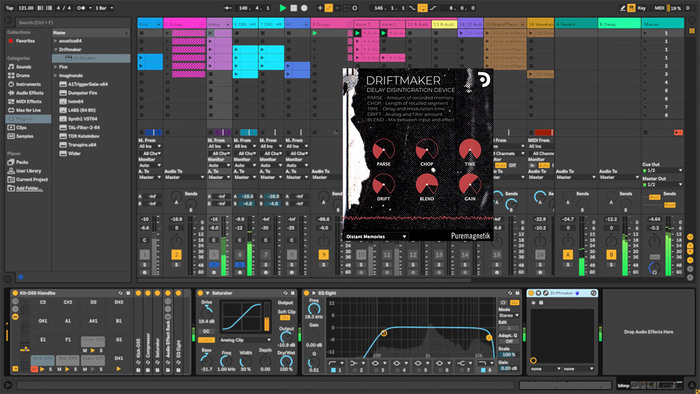Image resolution: width=700 pixels, height=394 pixels.
Task: Open the Master Out 1/2 dropdown
Action: coord(662,184)
